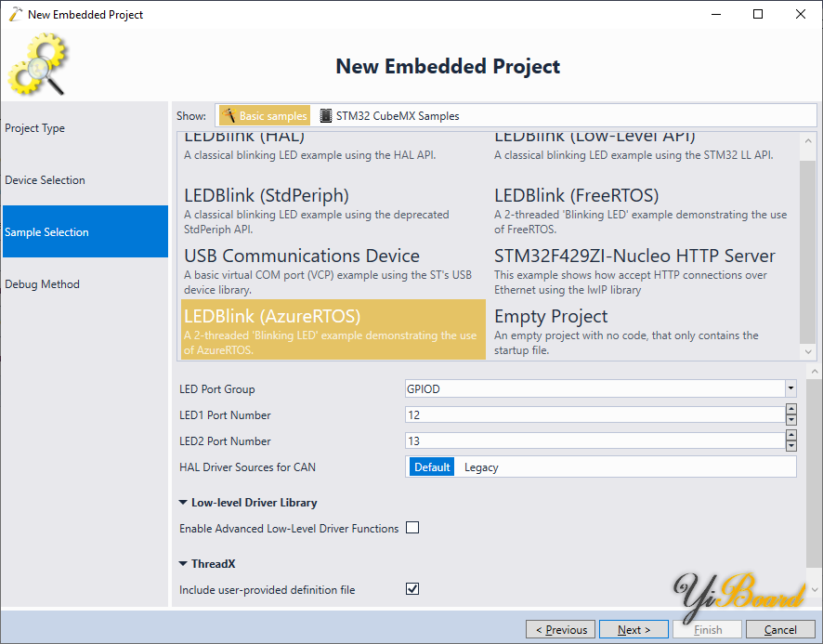Select Legacy HAL driver sources for CAN
The height and width of the screenshot is (644, 823).
click(481, 467)
